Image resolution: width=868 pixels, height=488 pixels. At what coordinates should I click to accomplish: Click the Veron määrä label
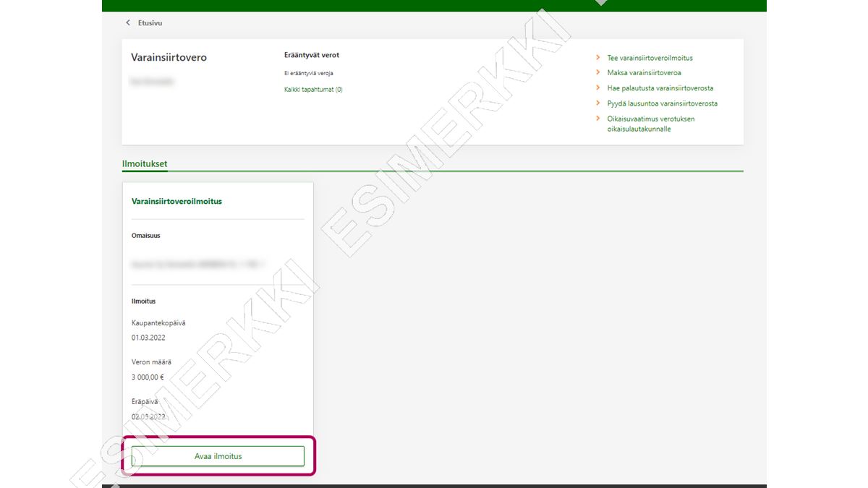click(x=151, y=362)
